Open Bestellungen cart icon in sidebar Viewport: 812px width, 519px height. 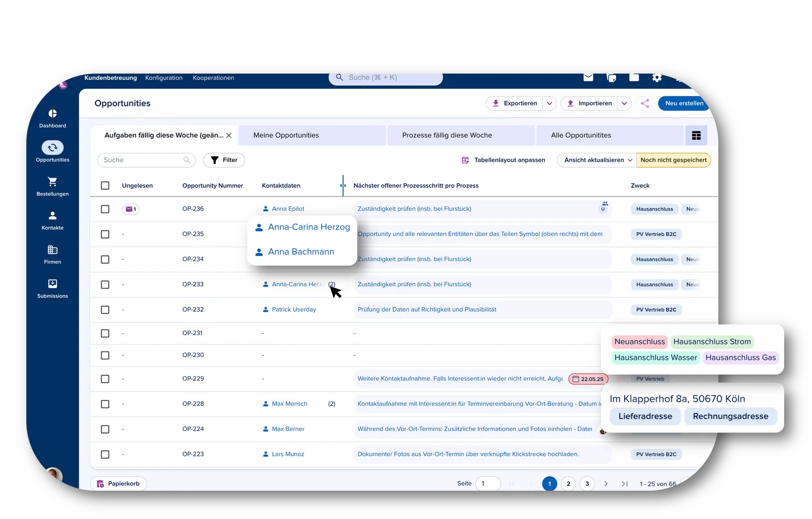coord(52,182)
